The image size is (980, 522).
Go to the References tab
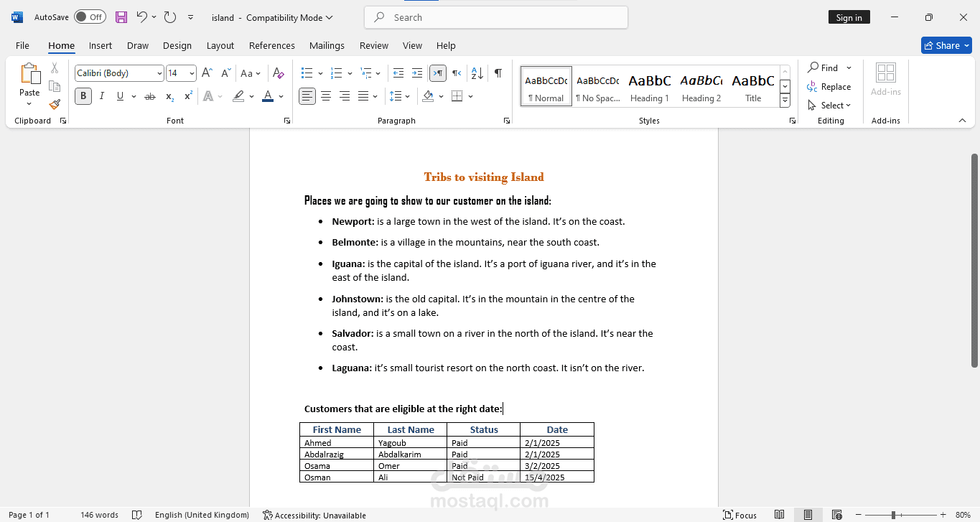coord(272,45)
